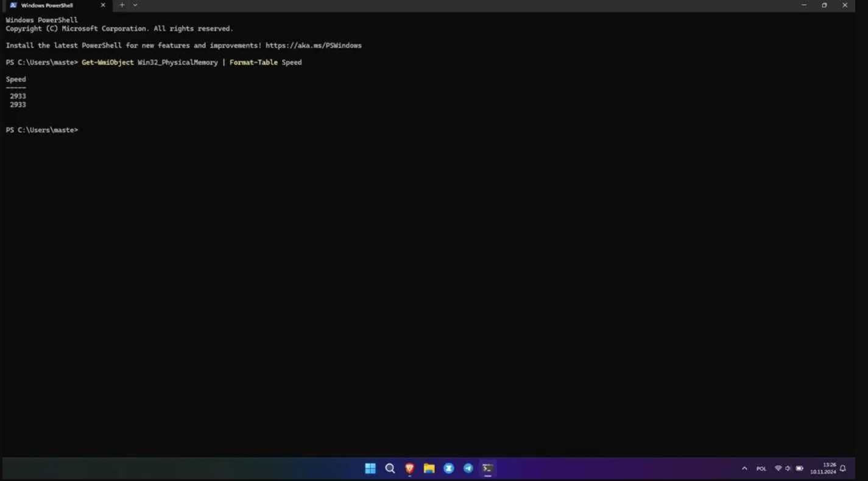This screenshot has height=481, width=868.
Task: Open taskbar Search magnifier
Action: coord(390,468)
